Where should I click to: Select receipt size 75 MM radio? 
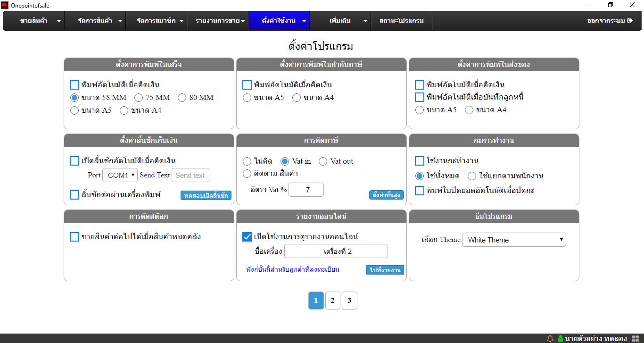[139, 98]
